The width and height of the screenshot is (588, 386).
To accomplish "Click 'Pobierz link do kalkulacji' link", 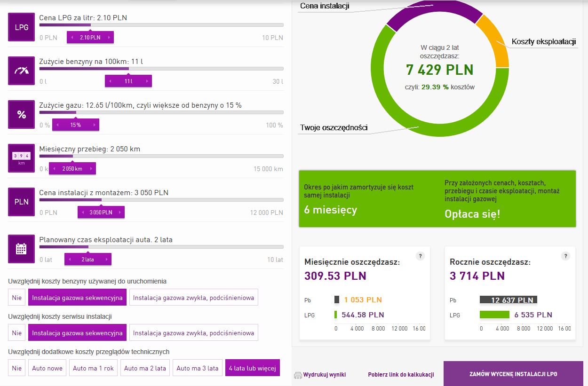I will pos(401,375).
